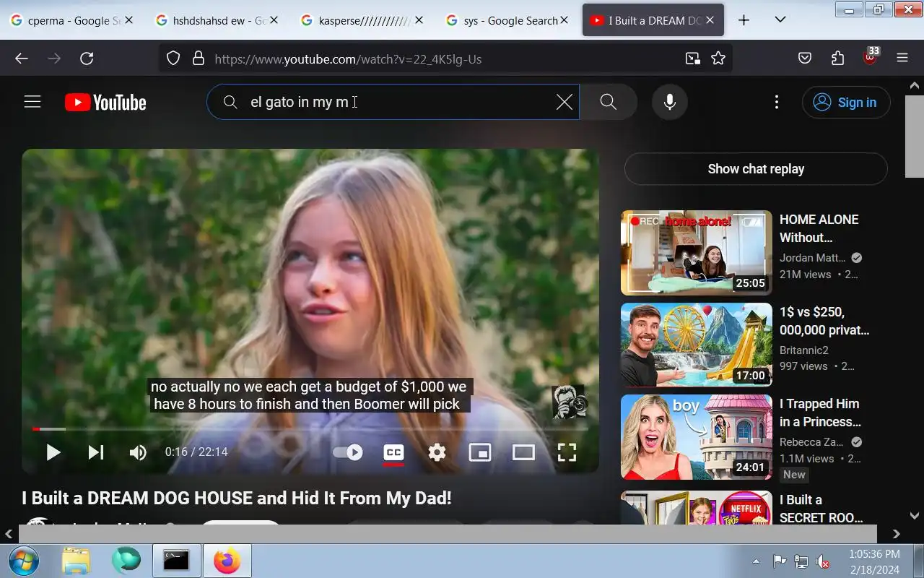Open Action Center flag tray icon
The height and width of the screenshot is (578, 924).
779,561
